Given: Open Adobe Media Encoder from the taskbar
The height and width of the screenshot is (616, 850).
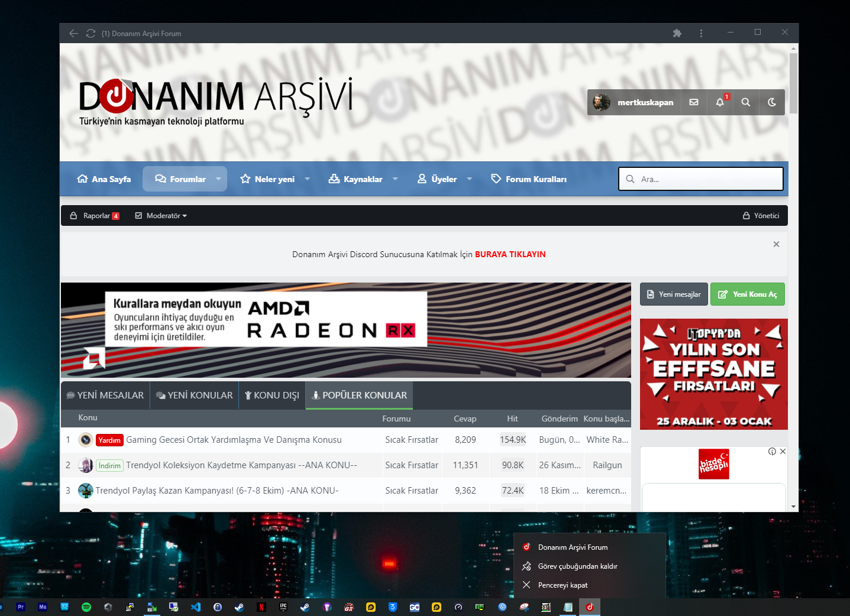Looking at the screenshot, I should [43, 607].
